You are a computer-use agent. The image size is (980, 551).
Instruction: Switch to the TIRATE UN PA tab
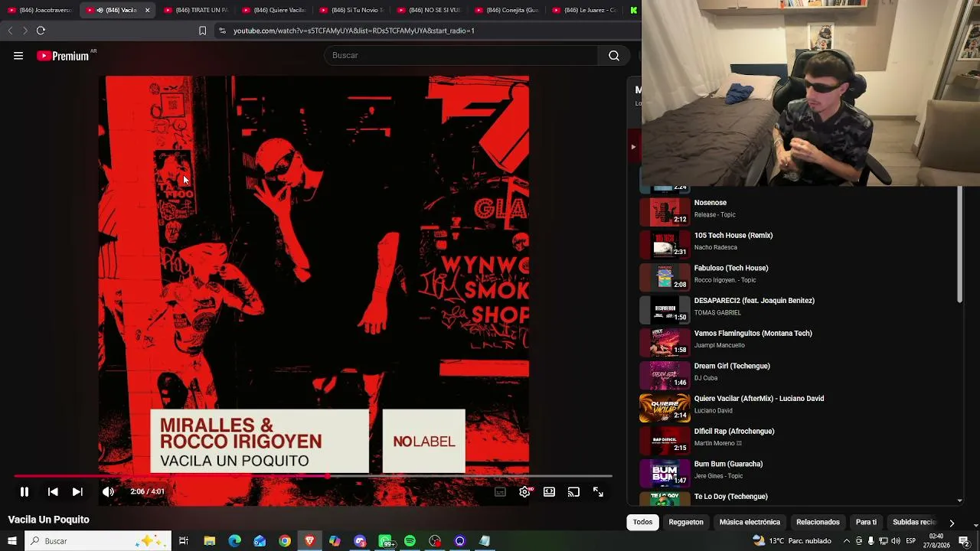pyautogui.click(x=195, y=10)
